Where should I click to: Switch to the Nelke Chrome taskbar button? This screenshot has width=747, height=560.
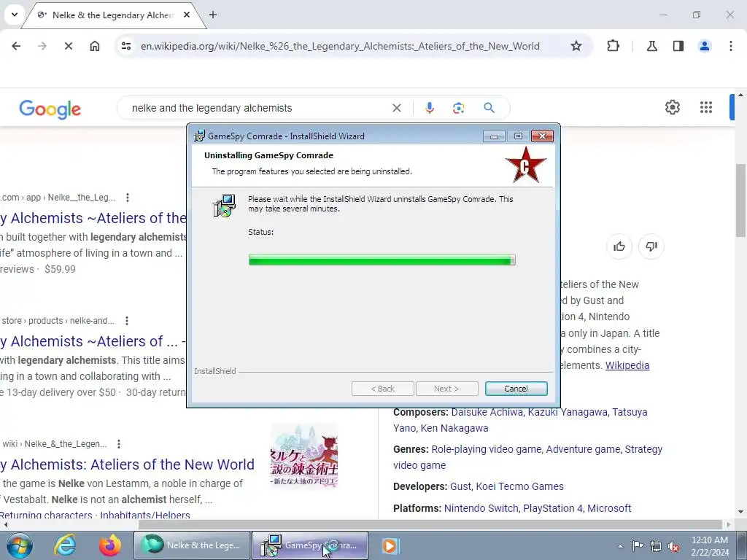[x=192, y=545]
